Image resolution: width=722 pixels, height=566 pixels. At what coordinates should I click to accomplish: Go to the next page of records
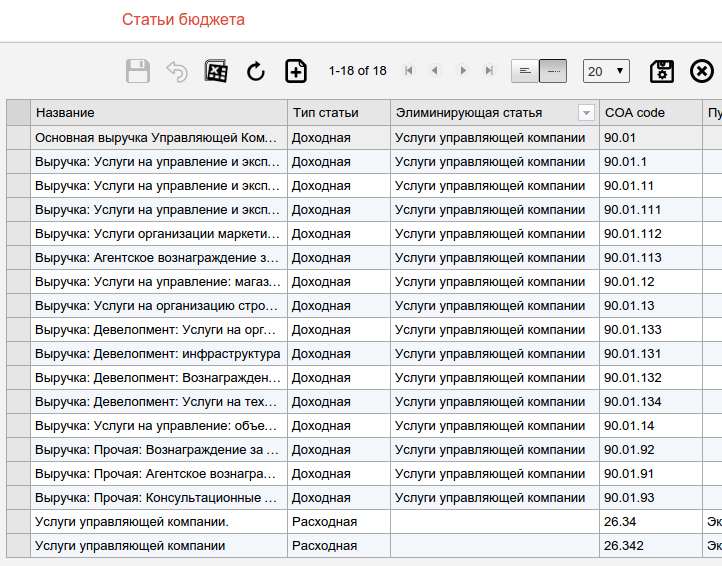point(462,71)
